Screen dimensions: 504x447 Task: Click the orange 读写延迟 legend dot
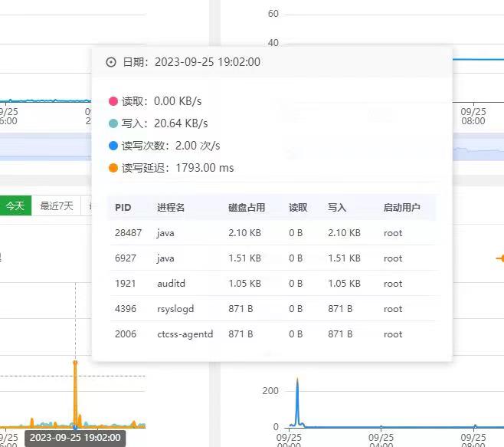[x=113, y=168]
